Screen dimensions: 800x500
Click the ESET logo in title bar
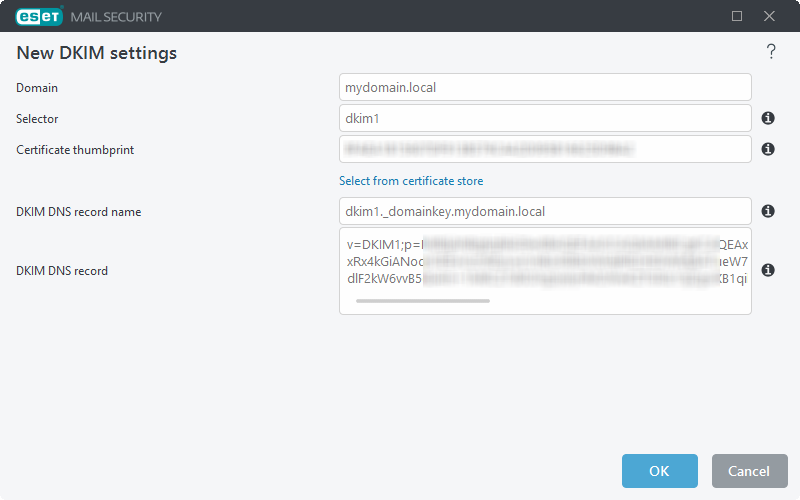click(39, 16)
